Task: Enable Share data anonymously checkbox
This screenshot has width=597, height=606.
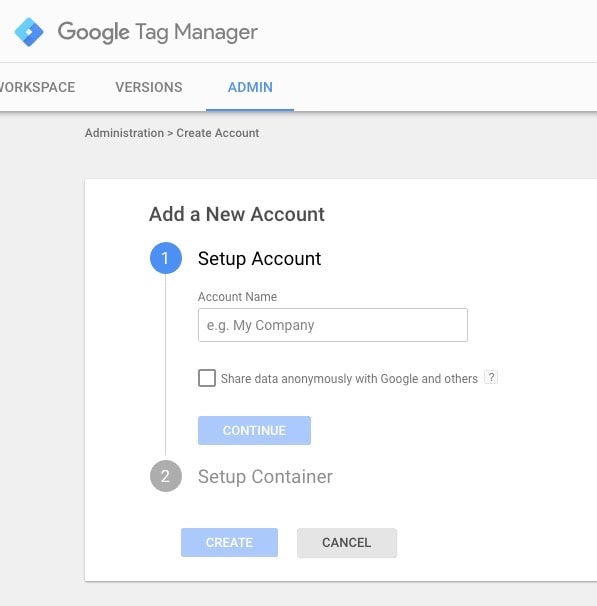Action: point(207,378)
